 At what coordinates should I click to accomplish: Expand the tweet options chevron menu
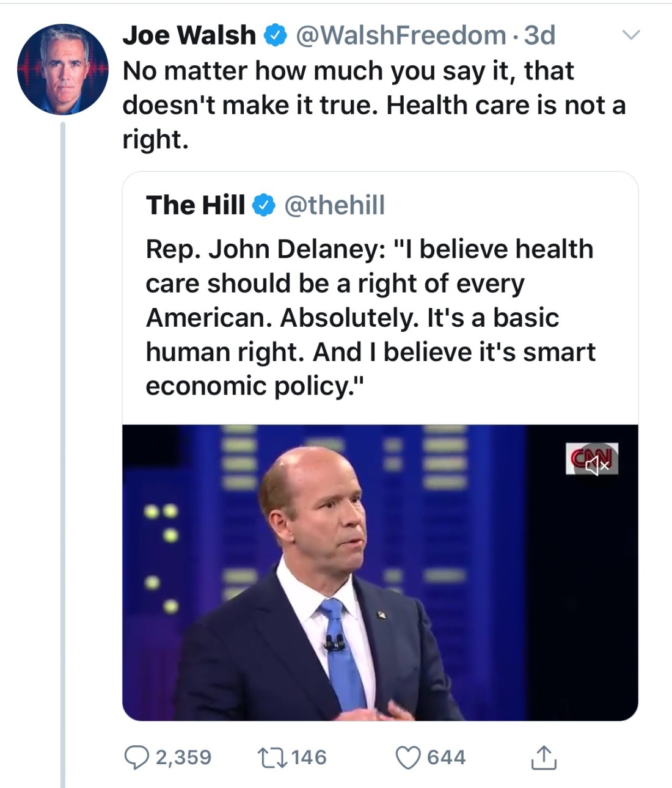click(631, 35)
